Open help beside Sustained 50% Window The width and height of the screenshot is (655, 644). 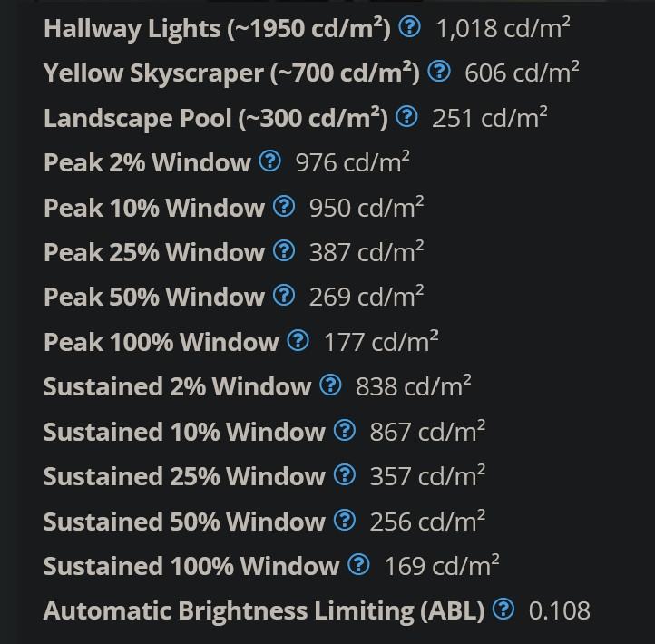(345, 521)
